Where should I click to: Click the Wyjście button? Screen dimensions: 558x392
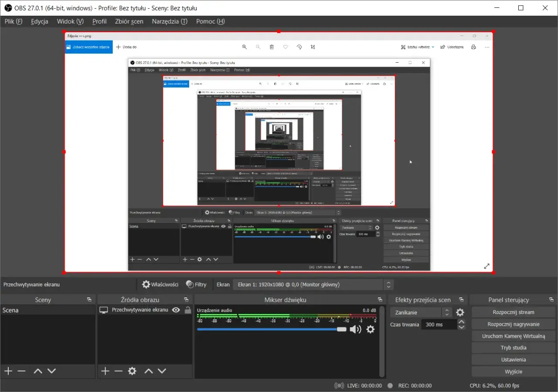coord(514,372)
